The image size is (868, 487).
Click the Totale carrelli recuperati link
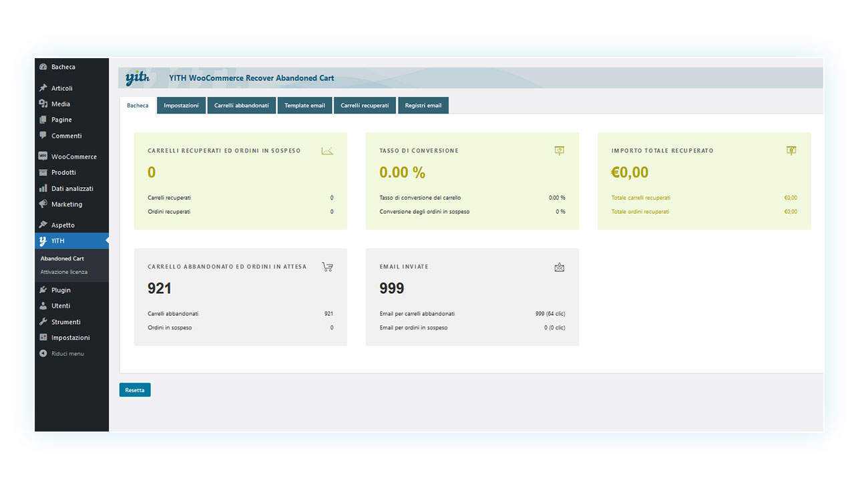pyautogui.click(x=641, y=198)
